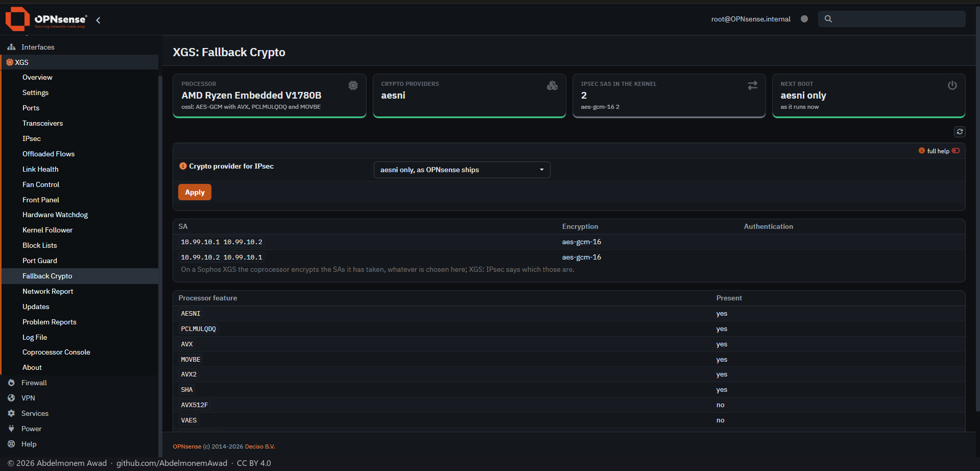Open the Port Guard sidebar entry
Viewport: 980px width, 471px height.
point(40,261)
